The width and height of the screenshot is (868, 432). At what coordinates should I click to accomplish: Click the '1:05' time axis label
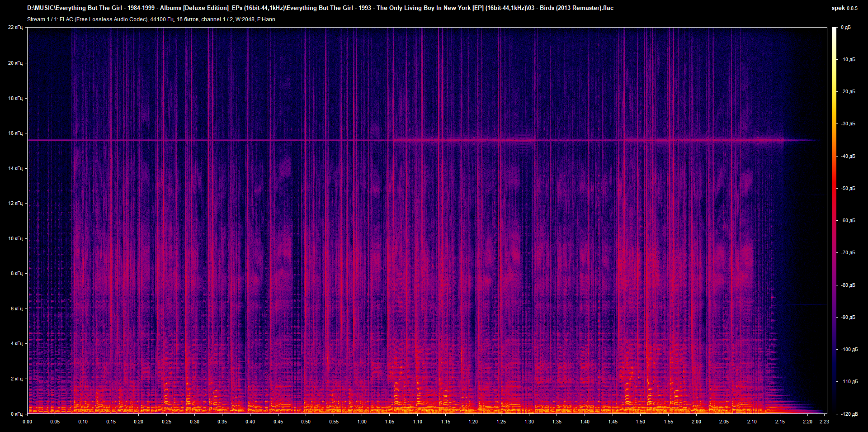[x=390, y=422]
